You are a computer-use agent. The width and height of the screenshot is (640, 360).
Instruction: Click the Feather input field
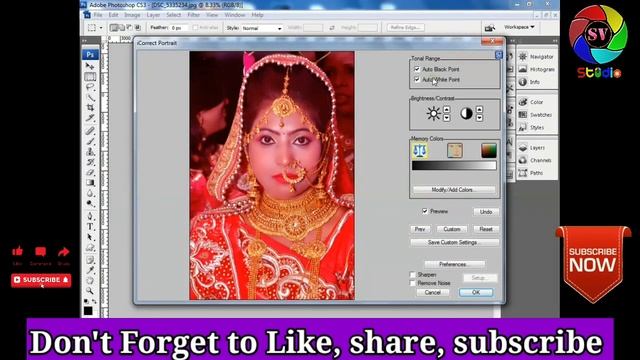[179, 28]
